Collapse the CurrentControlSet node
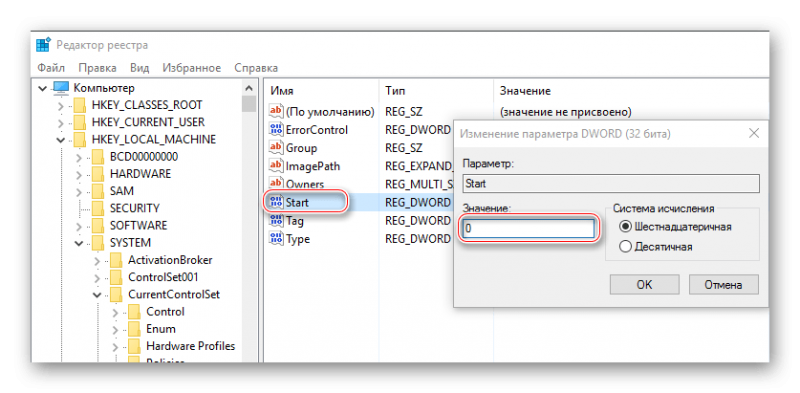800x393 pixels. point(97,294)
